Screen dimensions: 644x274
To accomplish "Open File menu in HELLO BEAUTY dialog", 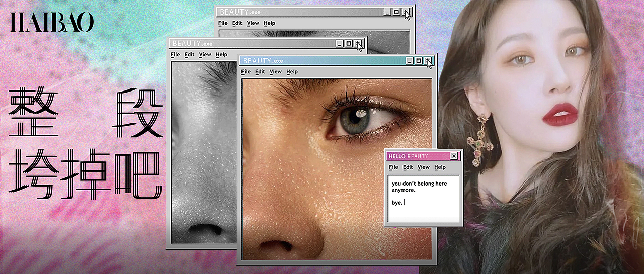I will coord(394,167).
